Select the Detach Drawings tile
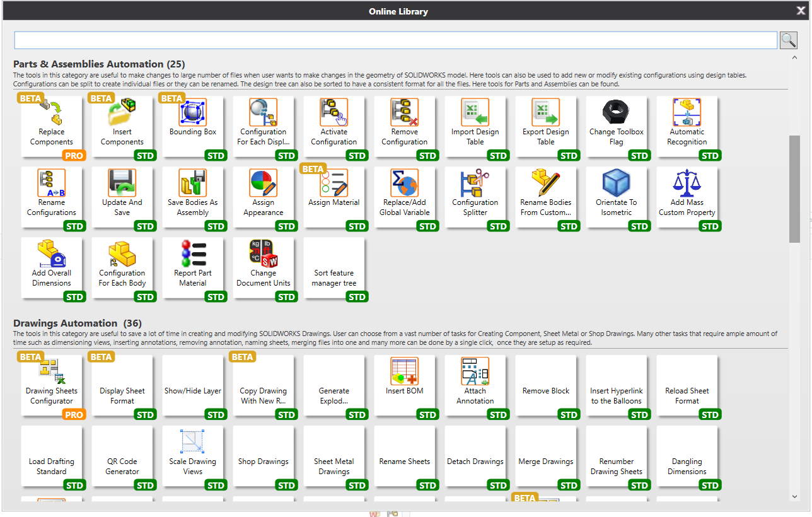Screen dimensions: 812x517 tap(475, 456)
